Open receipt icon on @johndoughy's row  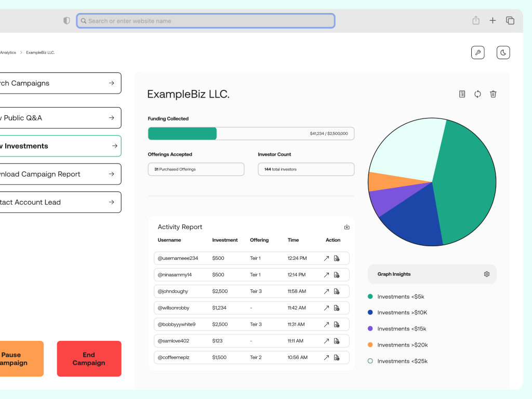click(x=336, y=291)
